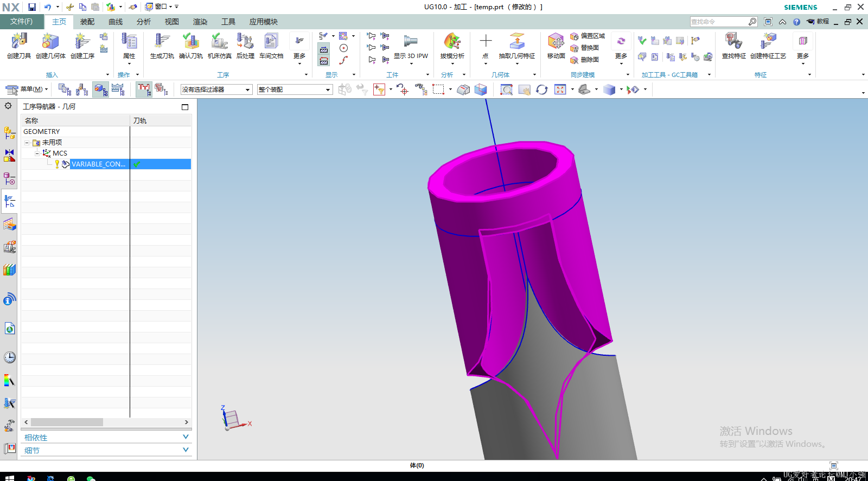This screenshot has width=868, height=481.
Task: Click the Pan hand view icon
Action: pyautogui.click(x=524, y=89)
